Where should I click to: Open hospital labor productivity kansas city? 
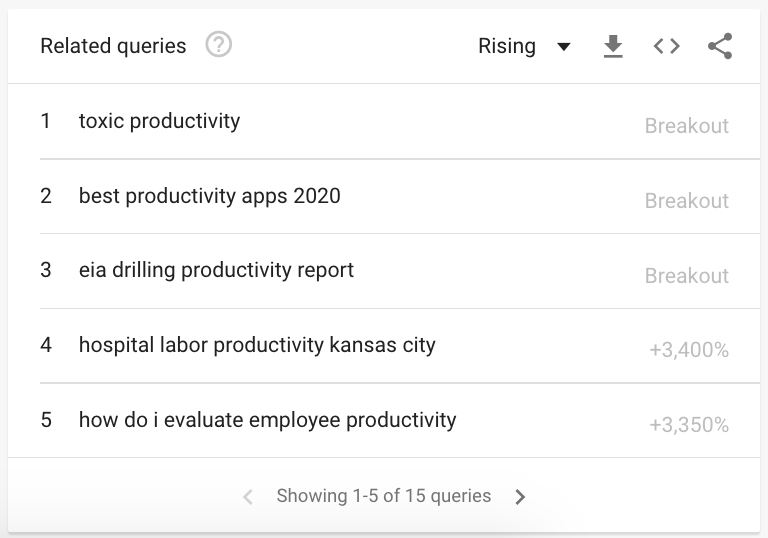click(257, 345)
